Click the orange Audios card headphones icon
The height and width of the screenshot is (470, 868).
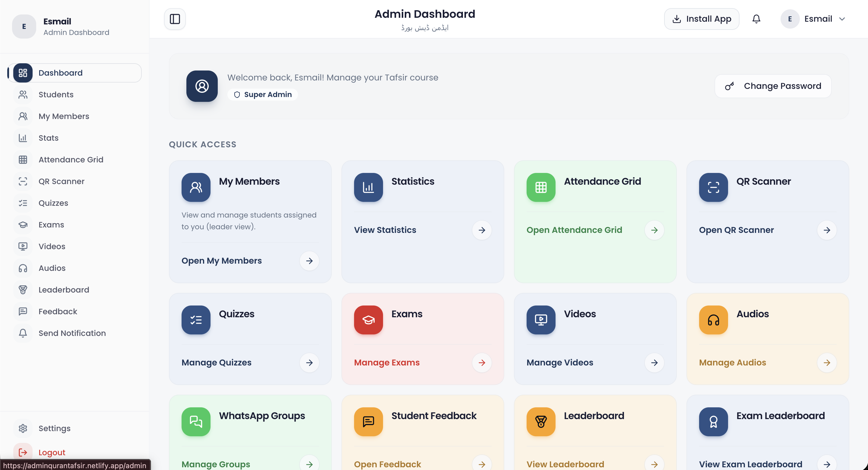coord(713,320)
